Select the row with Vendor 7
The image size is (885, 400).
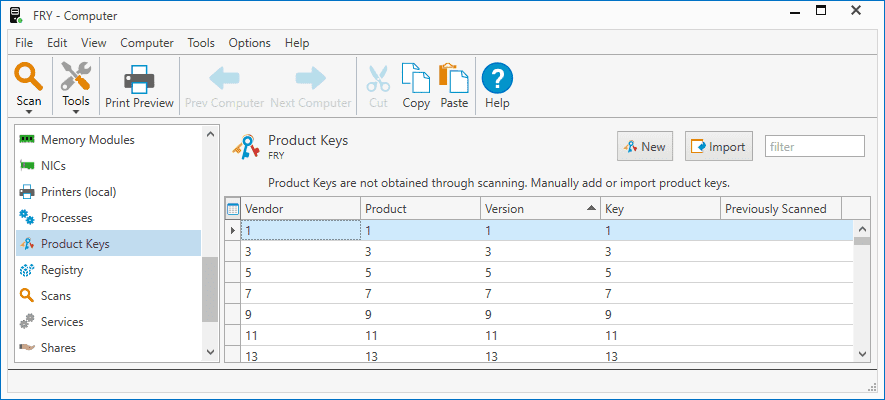tap(547, 293)
